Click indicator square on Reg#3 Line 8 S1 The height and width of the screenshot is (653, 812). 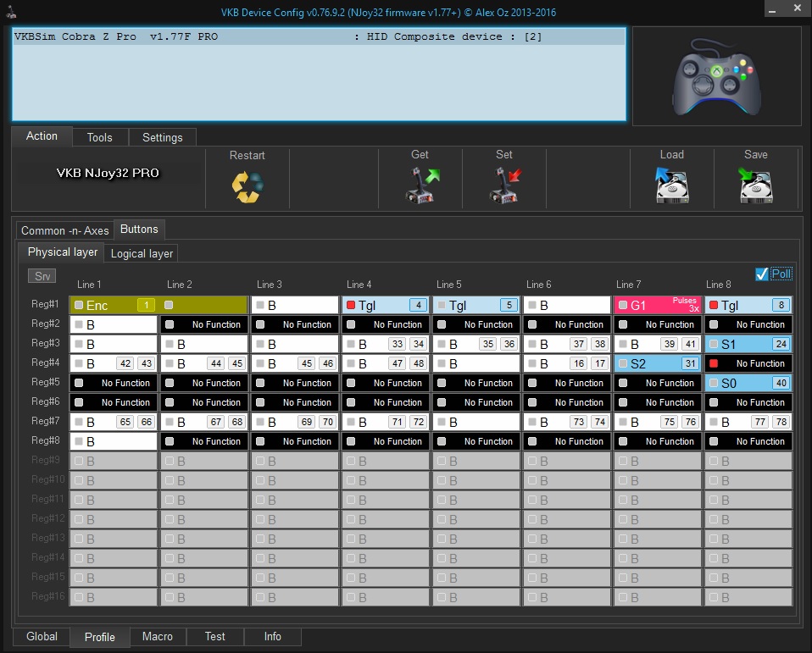pyautogui.click(x=714, y=344)
